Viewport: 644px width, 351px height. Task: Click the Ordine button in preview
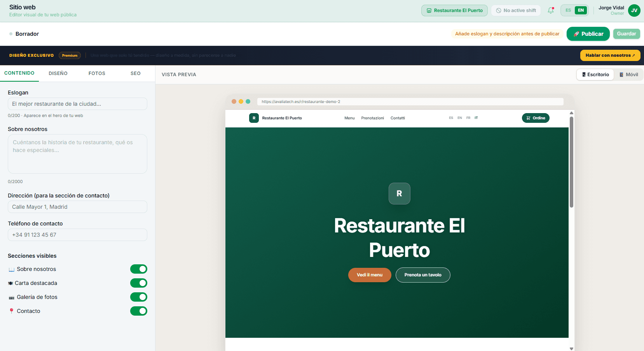tap(536, 118)
